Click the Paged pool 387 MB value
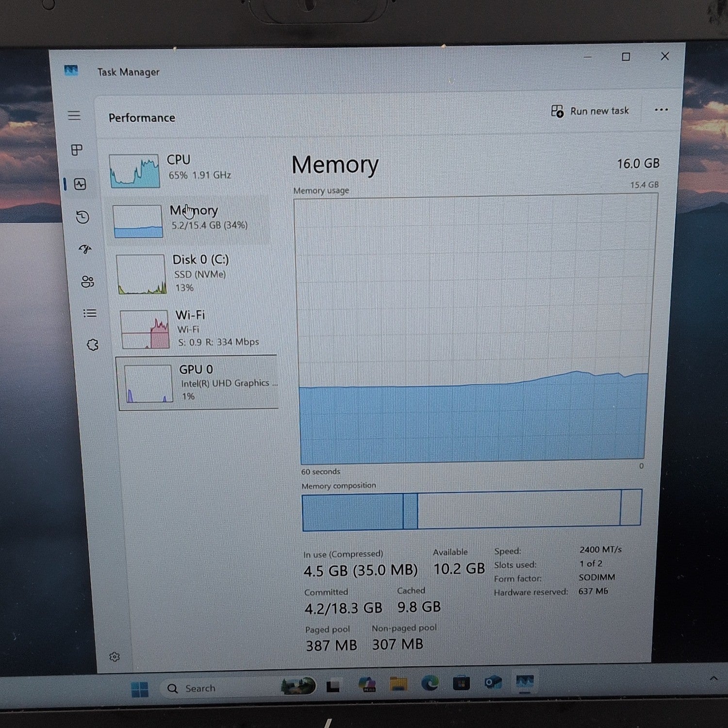This screenshot has height=728, width=728. (x=331, y=645)
